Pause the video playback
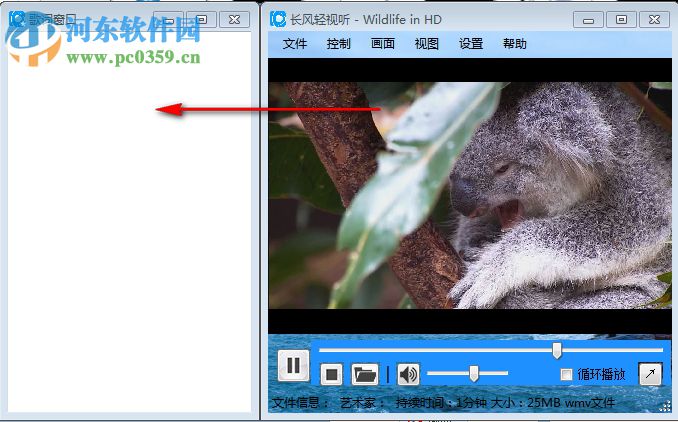This screenshot has height=422, width=678. click(x=294, y=366)
